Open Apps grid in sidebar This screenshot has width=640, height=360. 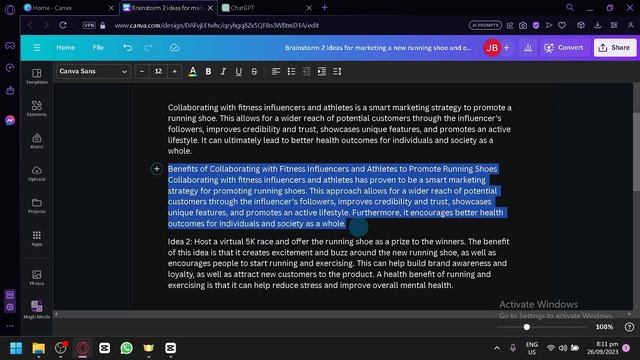(36, 238)
